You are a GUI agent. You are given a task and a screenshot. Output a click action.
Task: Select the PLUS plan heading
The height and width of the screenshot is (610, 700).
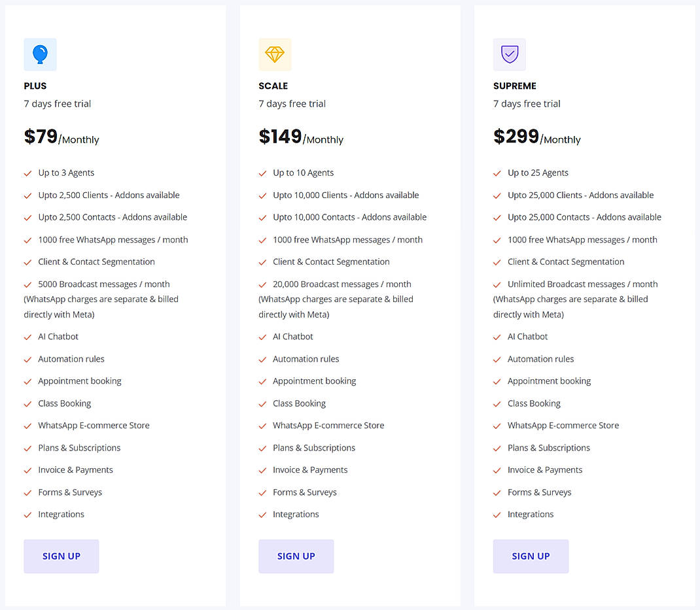(35, 86)
